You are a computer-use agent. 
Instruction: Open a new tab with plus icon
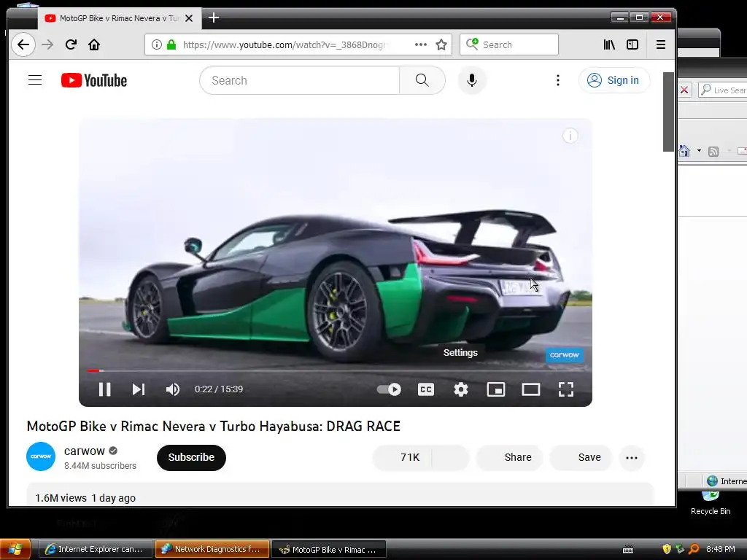[x=214, y=18]
